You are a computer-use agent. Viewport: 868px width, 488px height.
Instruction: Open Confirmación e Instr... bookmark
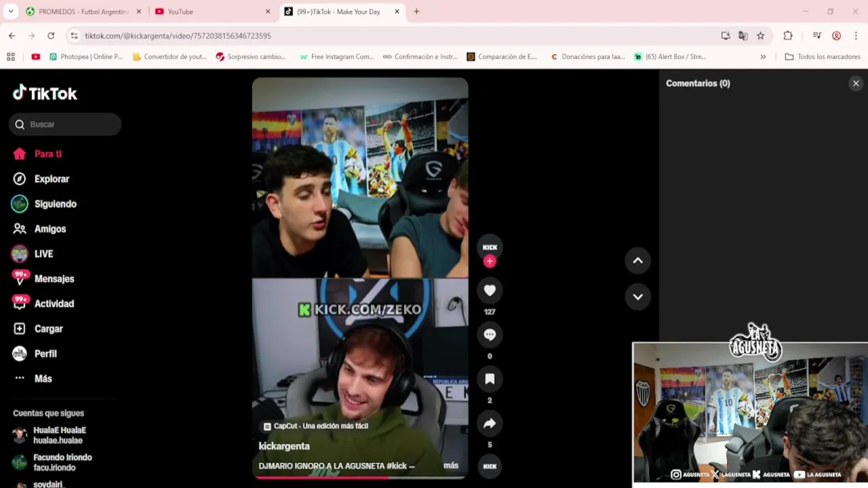420,57
